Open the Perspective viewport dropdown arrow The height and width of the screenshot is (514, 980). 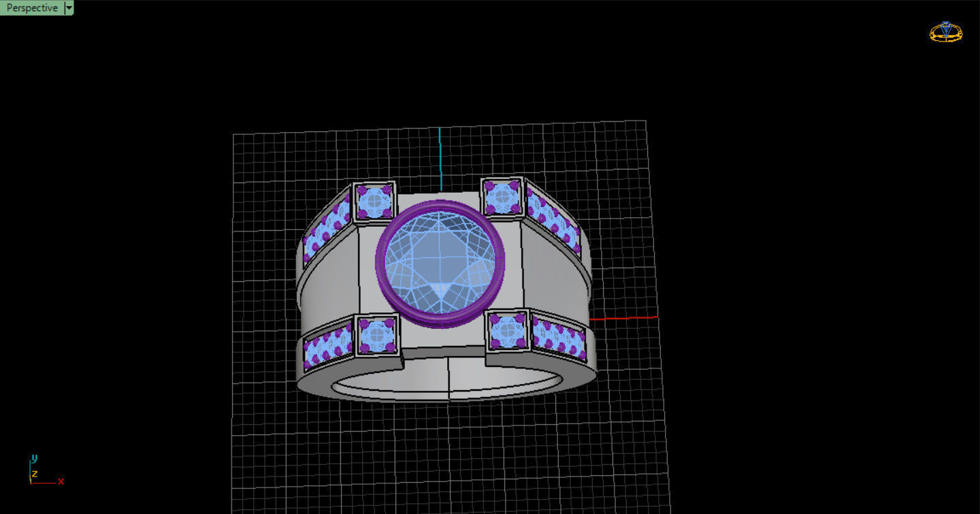click(69, 8)
